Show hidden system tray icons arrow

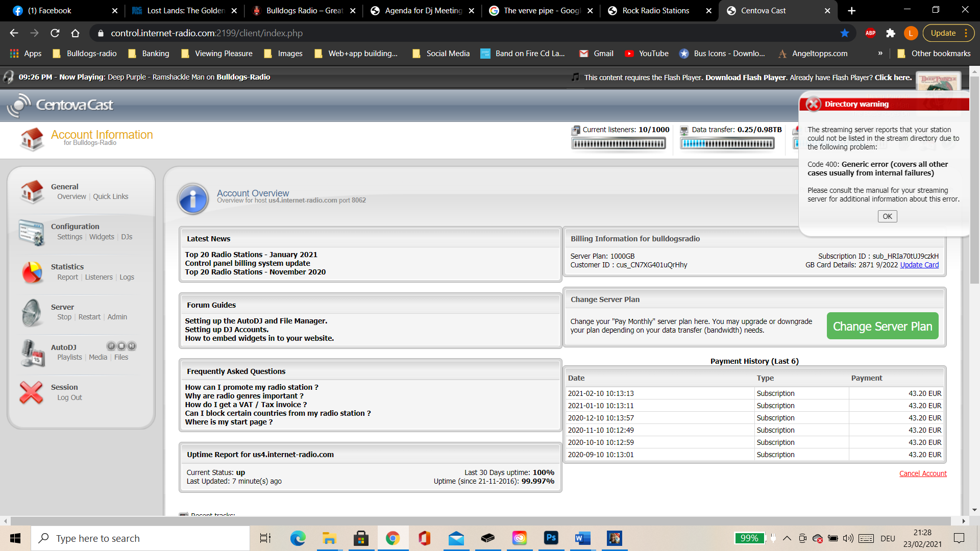pos(787,538)
